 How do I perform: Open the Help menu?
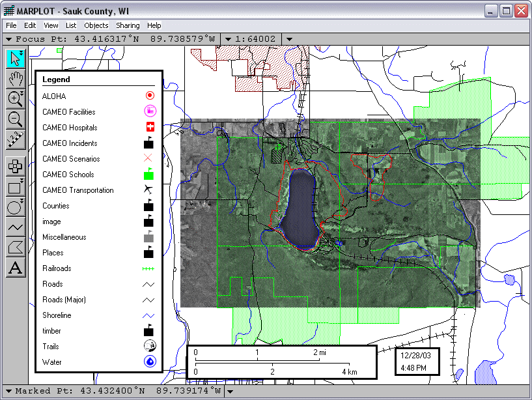pos(154,25)
